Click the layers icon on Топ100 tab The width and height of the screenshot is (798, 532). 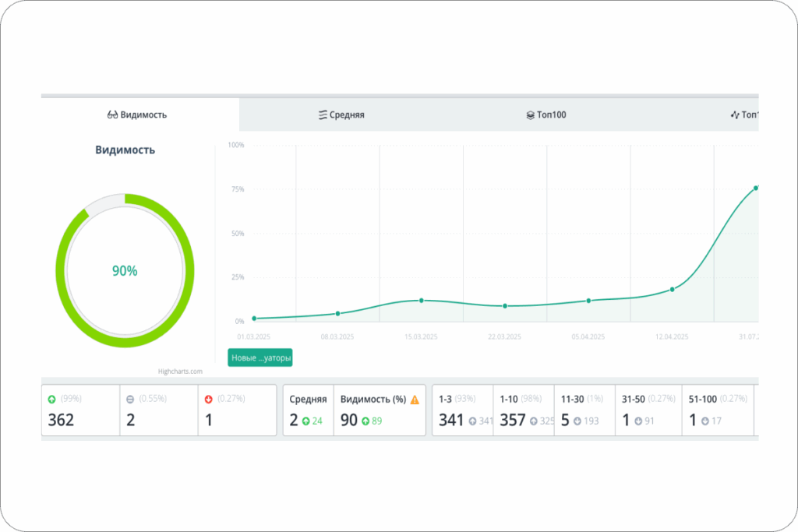pyautogui.click(x=530, y=115)
